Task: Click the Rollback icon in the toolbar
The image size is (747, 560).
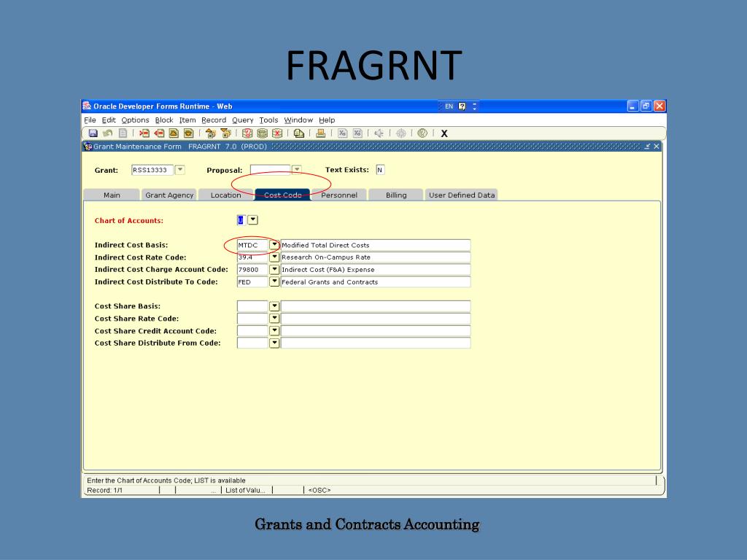Action: pos(108,133)
